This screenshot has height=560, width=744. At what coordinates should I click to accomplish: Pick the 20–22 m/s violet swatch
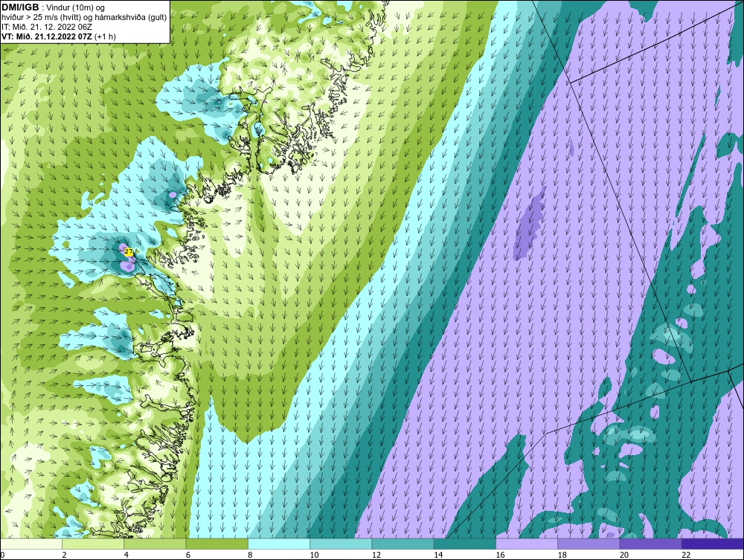coord(651,544)
